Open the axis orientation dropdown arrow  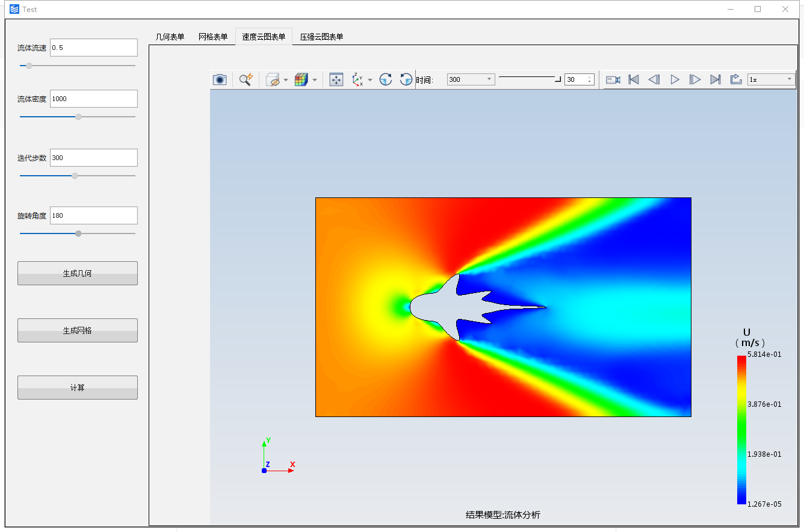pyautogui.click(x=370, y=80)
